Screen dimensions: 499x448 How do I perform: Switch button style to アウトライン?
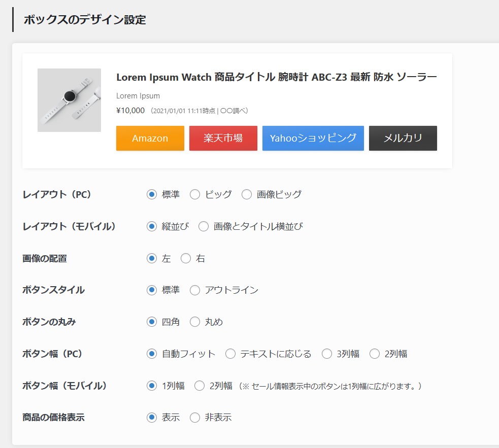click(x=195, y=291)
